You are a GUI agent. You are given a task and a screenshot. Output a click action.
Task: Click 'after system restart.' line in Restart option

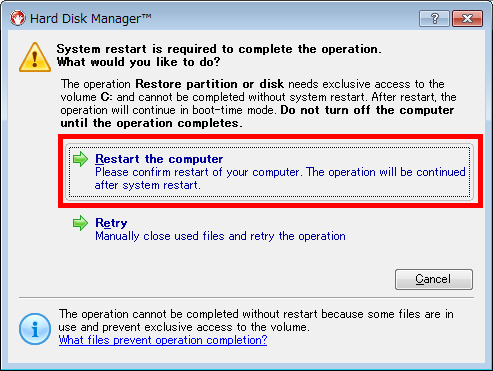(148, 185)
